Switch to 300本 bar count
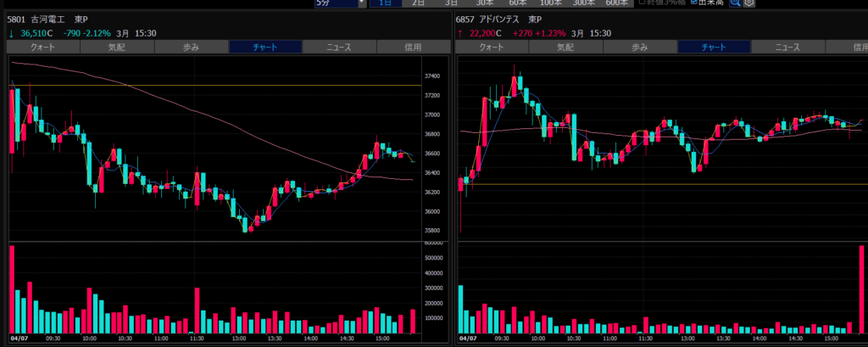The image size is (868, 347). tap(584, 3)
